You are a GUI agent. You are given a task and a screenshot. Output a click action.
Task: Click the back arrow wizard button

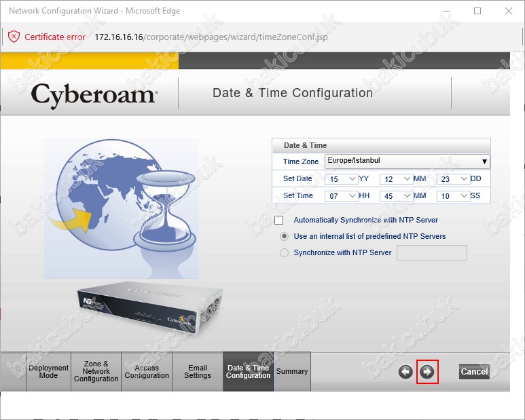(405, 372)
